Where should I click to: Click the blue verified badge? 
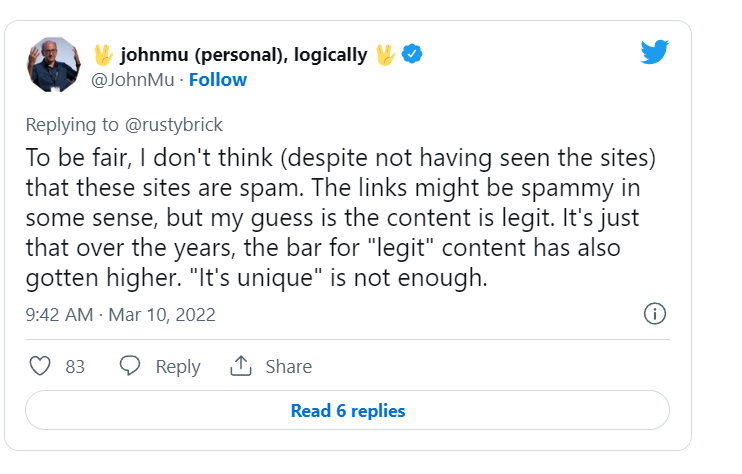(412, 54)
